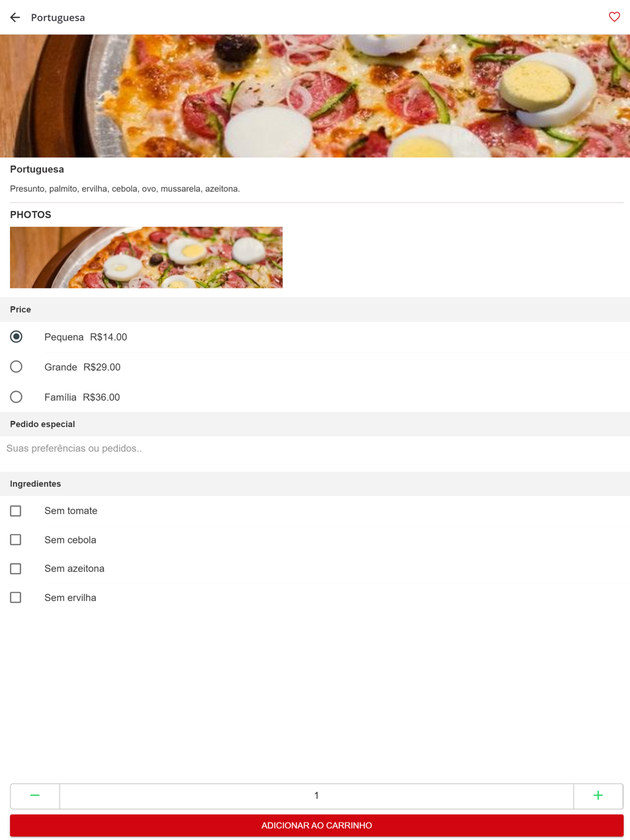Viewport: 630px width, 840px height.
Task: Go back using the arrow icon
Action: coord(15,18)
